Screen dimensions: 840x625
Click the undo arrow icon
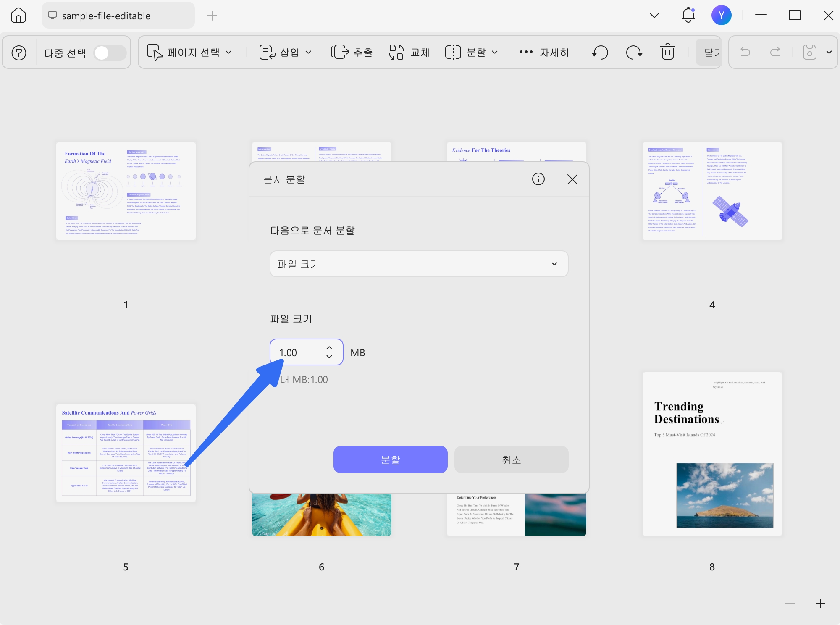coord(745,52)
